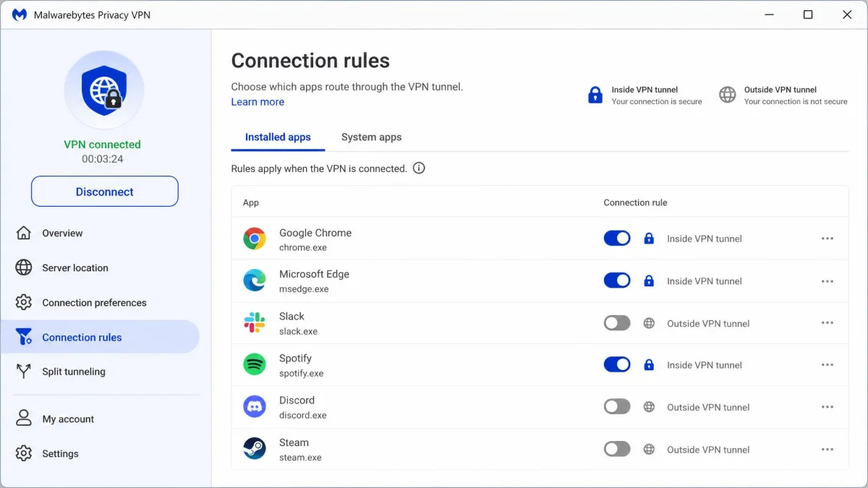Disable VPN tunnel toggle for Google Chrome
Viewport: 868px width, 488px height.
tap(617, 239)
